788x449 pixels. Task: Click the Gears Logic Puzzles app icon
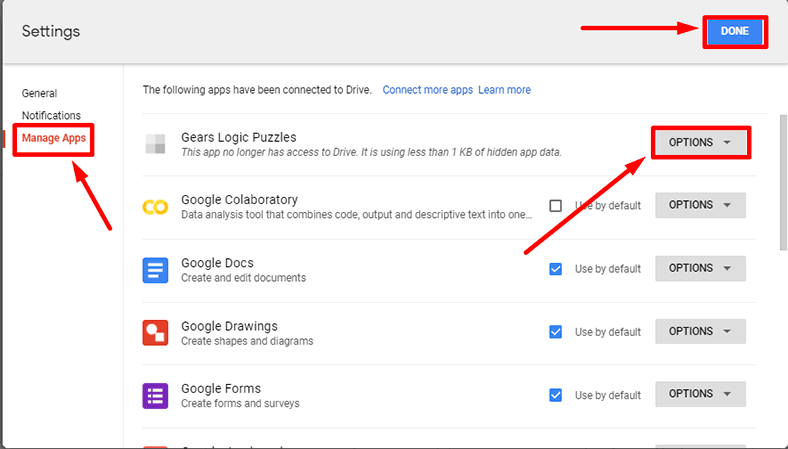tap(155, 144)
